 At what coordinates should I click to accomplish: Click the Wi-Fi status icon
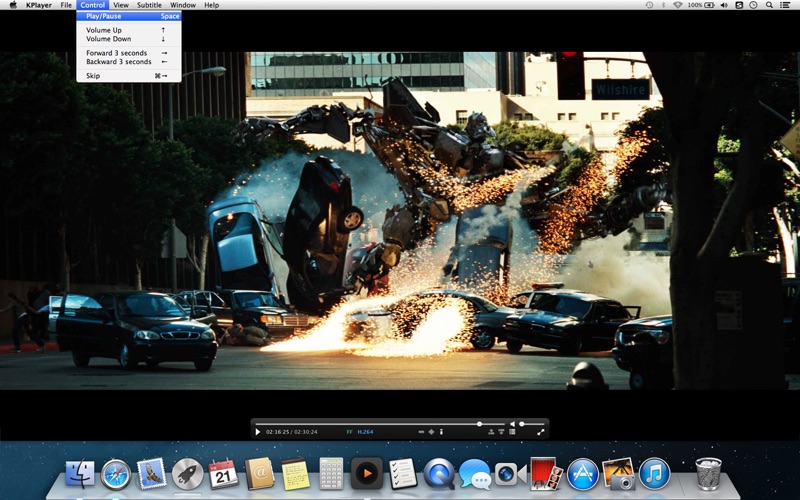(678, 5)
